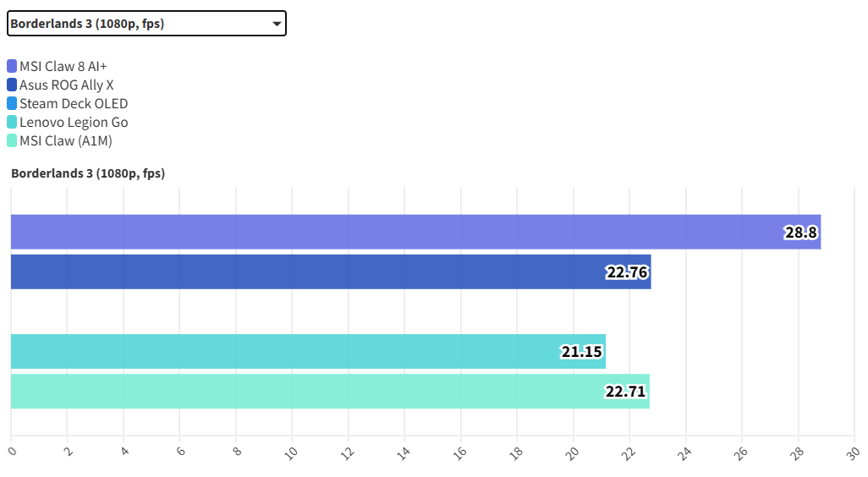The height and width of the screenshot is (477, 868).
Task: Click the chart title above the bars
Action: pyautogui.click(x=88, y=173)
